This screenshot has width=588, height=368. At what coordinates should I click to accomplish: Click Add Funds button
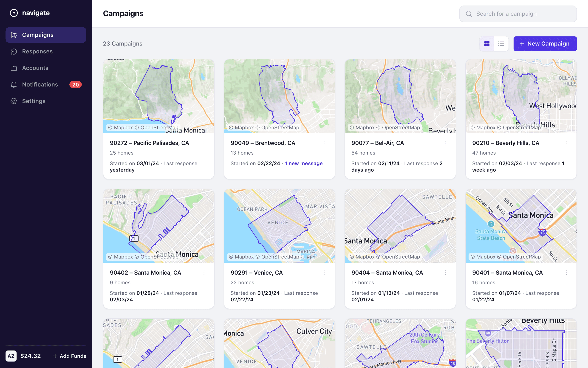70,356
